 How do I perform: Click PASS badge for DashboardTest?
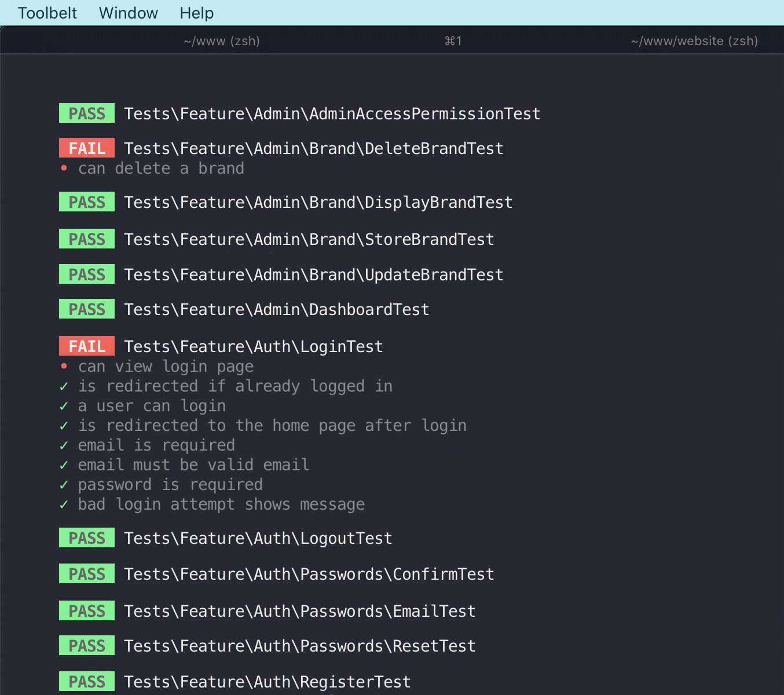pos(87,309)
